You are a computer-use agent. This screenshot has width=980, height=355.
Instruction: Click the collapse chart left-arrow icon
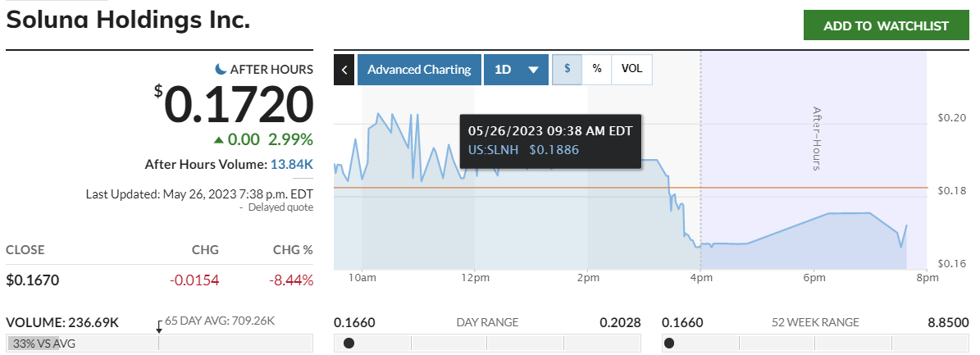tap(344, 70)
